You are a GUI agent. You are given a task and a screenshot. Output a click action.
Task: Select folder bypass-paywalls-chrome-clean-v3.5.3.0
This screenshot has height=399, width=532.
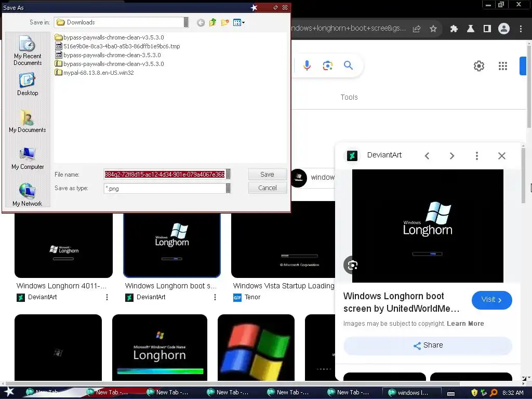point(109,37)
